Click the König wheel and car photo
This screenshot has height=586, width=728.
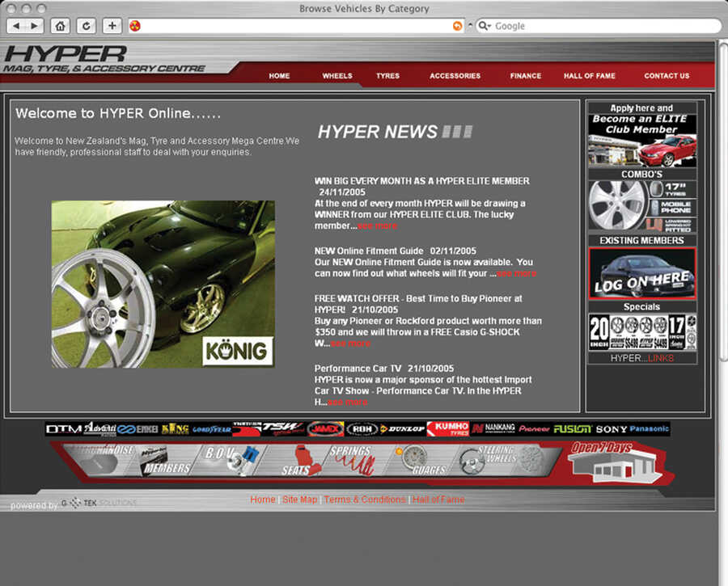coord(163,284)
